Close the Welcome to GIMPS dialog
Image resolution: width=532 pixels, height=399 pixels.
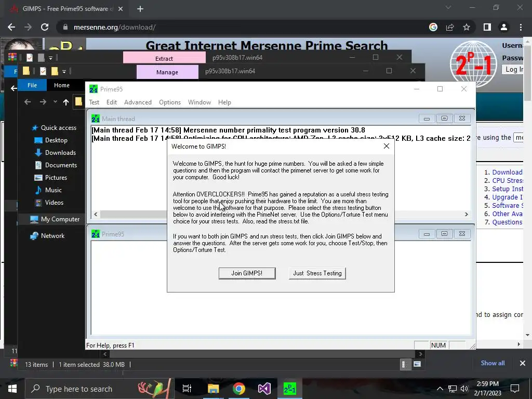tap(386, 146)
